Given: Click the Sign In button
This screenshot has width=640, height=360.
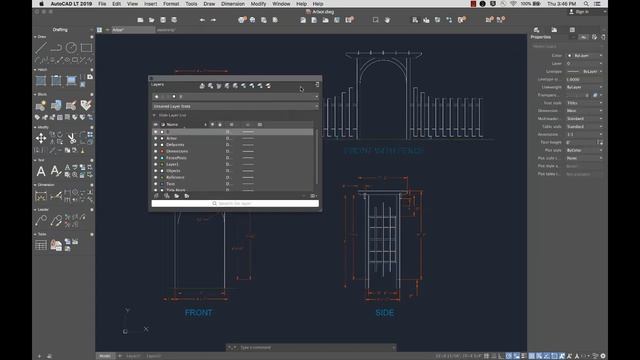Looking at the screenshot, I should tap(579, 12).
